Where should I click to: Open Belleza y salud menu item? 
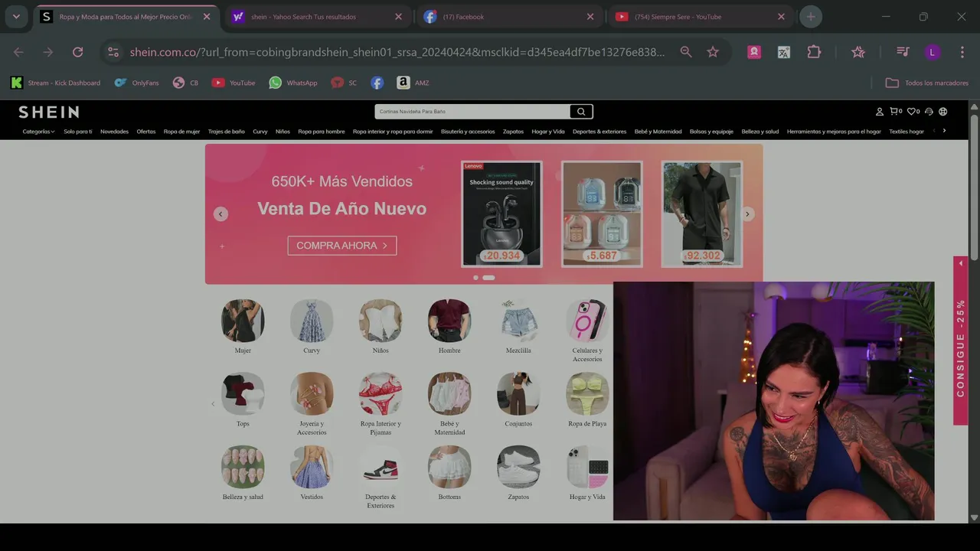point(760,132)
